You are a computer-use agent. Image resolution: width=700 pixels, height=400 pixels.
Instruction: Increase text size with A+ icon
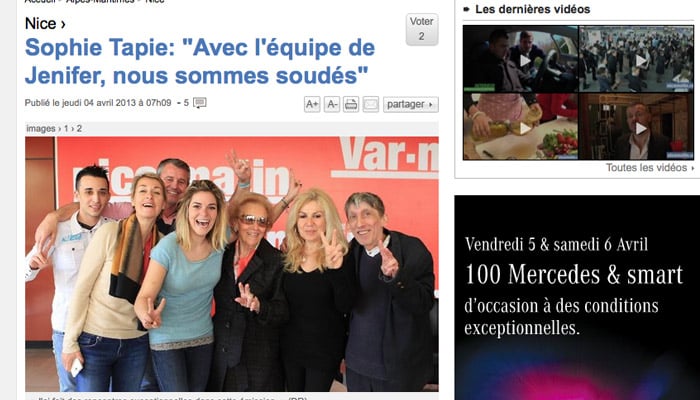(312, 104)
